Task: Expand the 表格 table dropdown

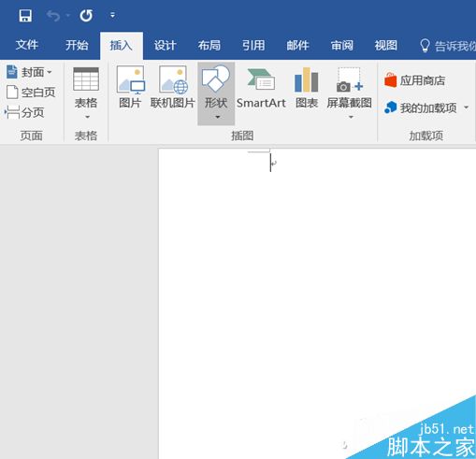Action: pos(86,93)
